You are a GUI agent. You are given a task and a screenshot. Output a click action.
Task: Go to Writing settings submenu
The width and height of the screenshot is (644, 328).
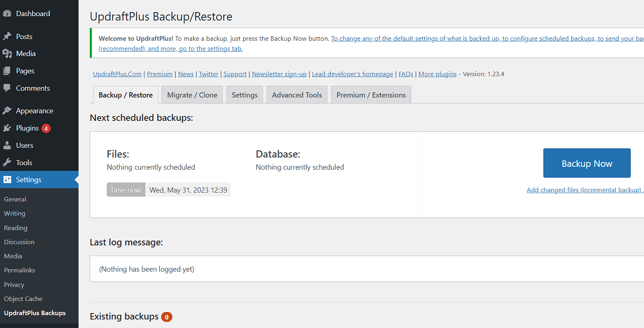pyautogui.click(x=14, y=213)
